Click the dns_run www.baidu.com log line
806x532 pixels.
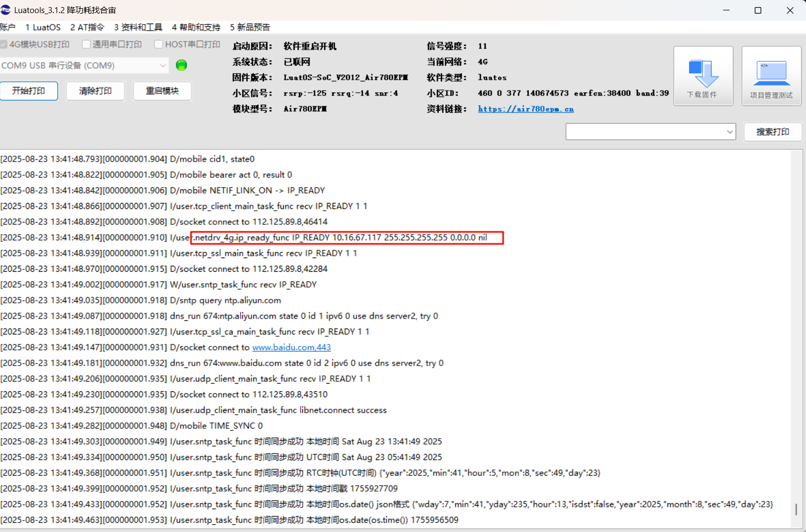tap(222, 363)
